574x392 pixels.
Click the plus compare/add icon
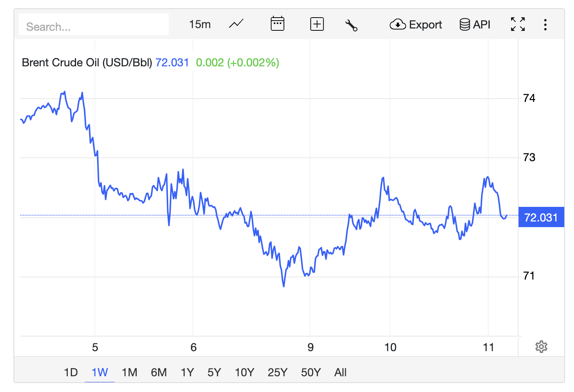click(x=317, y=24)
